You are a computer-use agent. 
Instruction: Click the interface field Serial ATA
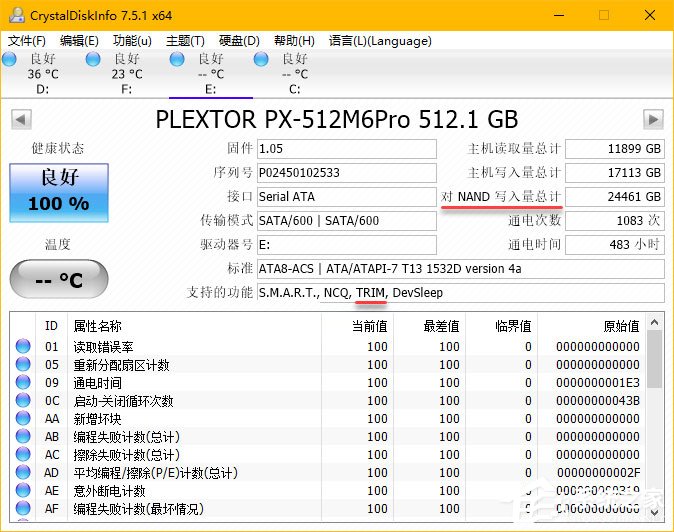pyautogui.click(x=347, y=197)
